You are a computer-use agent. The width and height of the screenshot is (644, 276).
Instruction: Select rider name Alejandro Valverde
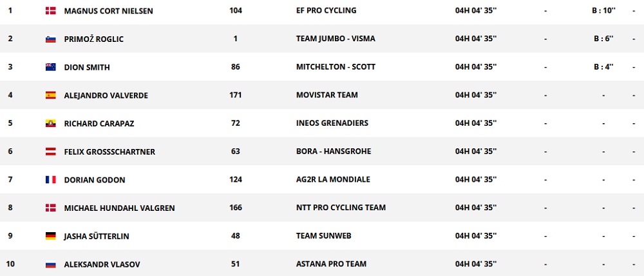click(x=106, y=95)
